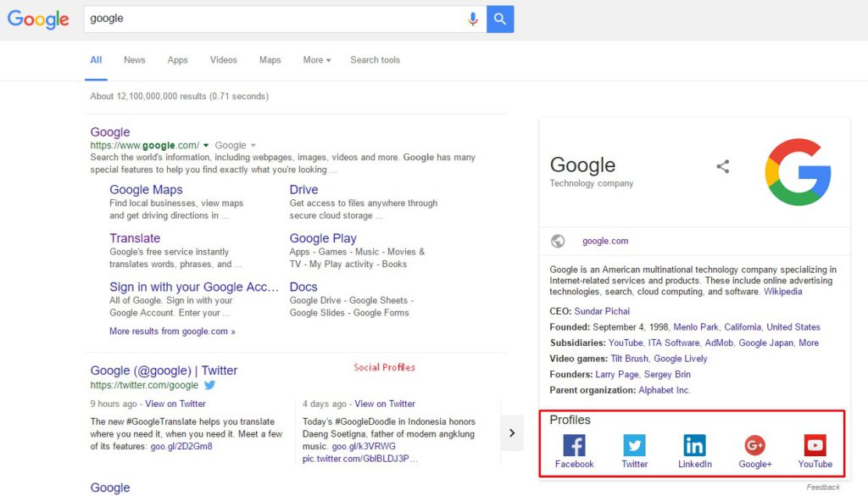Open the Google+ profile icon

[754, 445]
